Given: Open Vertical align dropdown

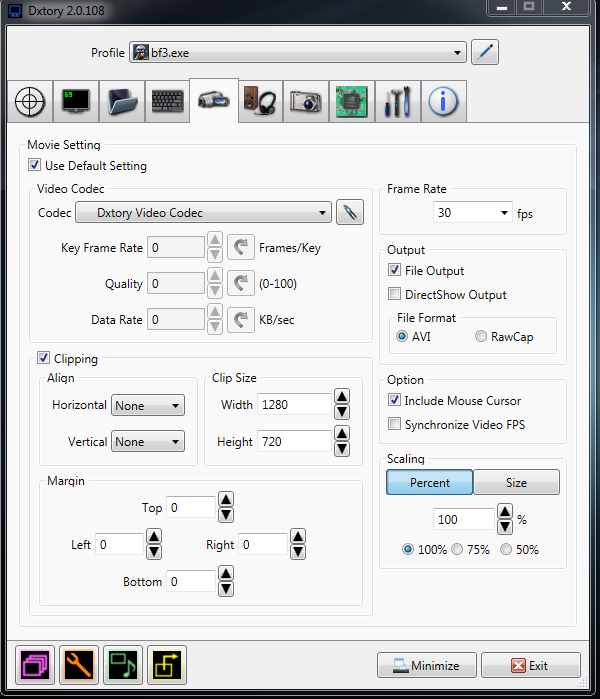Looking at the screenshot, I should pyautogui.click(x=148, y=441).
